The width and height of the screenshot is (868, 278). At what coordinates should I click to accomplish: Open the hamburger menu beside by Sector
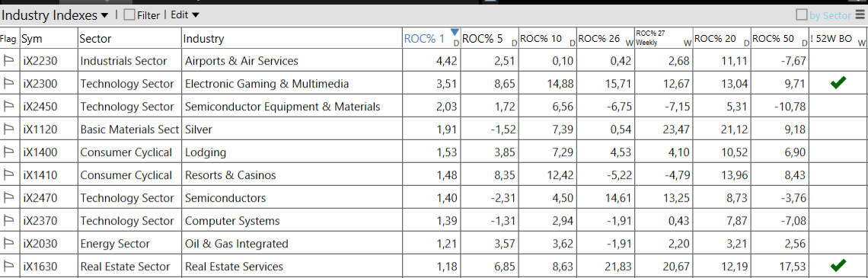(x=859, y=15)
